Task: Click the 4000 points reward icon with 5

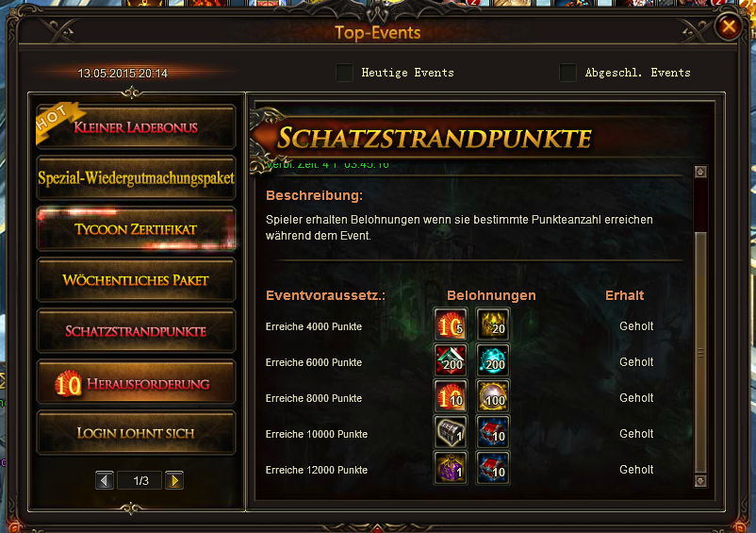Action: pos(451,325)
